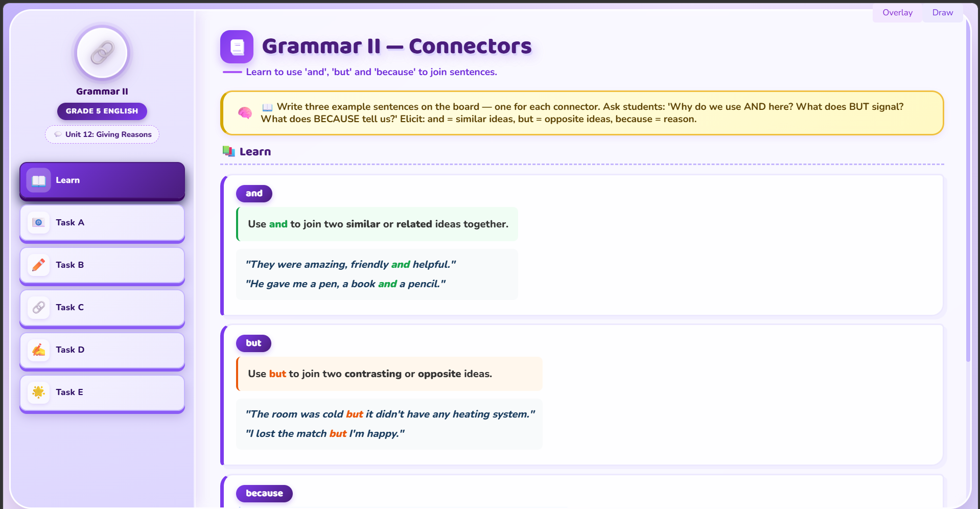980x509 pixels.
Task: Click the rule 'Use but to join two contrasting...'
Action: (x=389, y=374)
